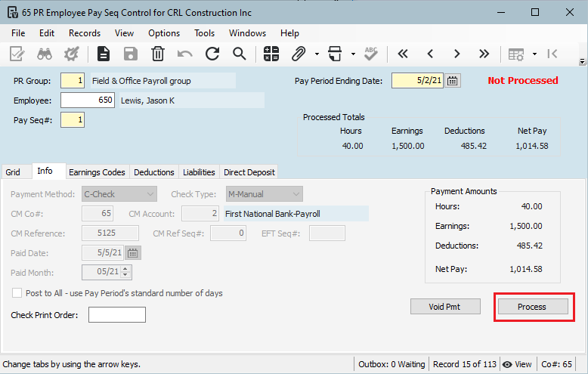Go to previous record arrow
The width and height of the screenshot is (588, 374).
point(430,54)
